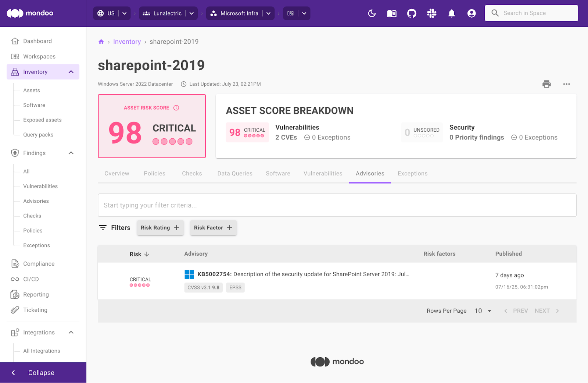Add a Risk Rating filter

tap(160, 227)
